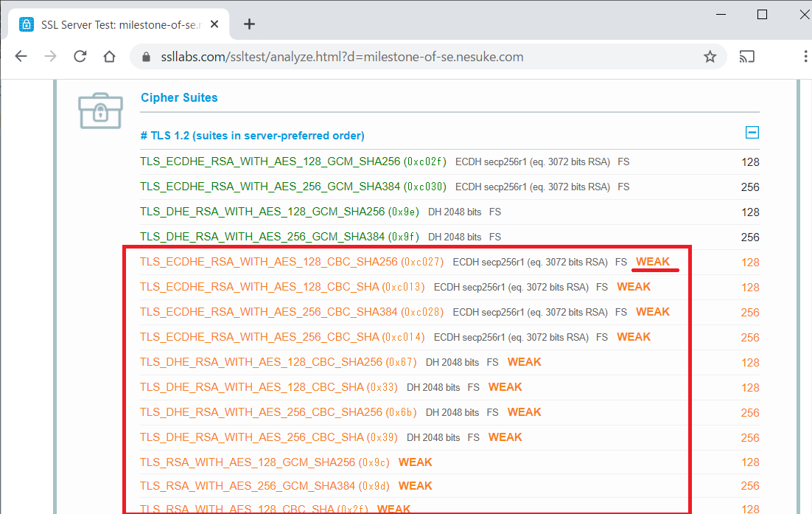
Task: Click TLS_RSA_WITH_AES_128_GCM_SHA256 cipher name
Action: [248, 462]
